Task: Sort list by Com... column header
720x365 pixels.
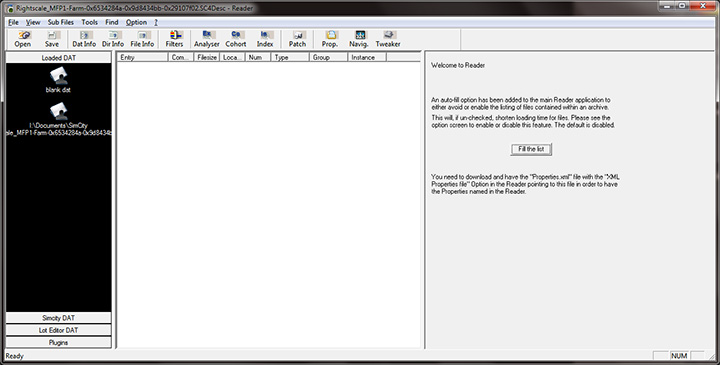Action: tap(180, 57)
